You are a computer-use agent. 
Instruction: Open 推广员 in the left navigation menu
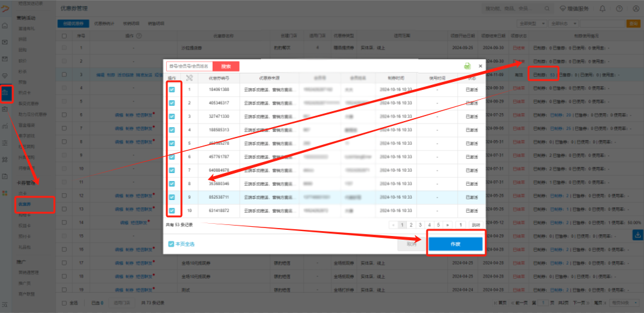pyautogui.click(x=24, y=284)
